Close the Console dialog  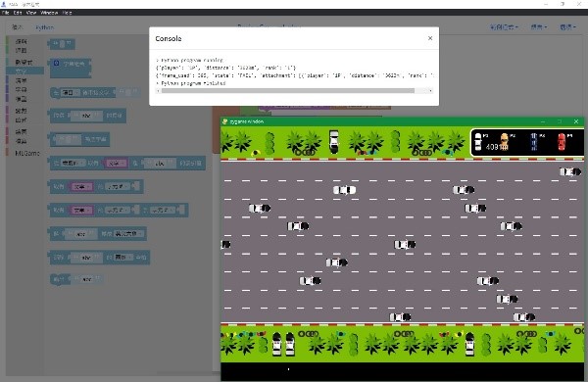430,38
